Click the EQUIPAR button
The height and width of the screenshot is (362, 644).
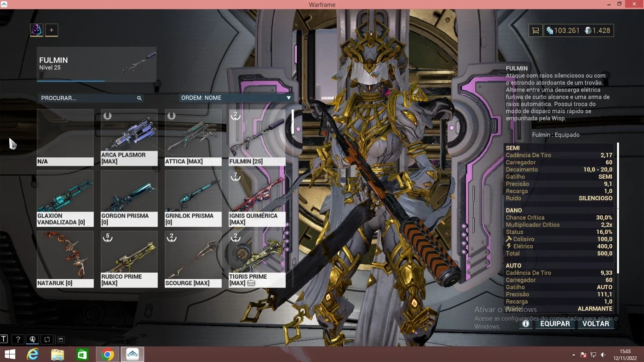pyautogui.click(x=555, y=324)
